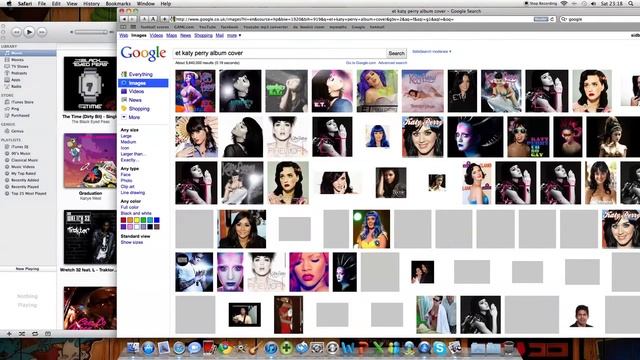Select Movies in the iTunes sidebar
Screen dimensions: 640x360
coord(17,60)
